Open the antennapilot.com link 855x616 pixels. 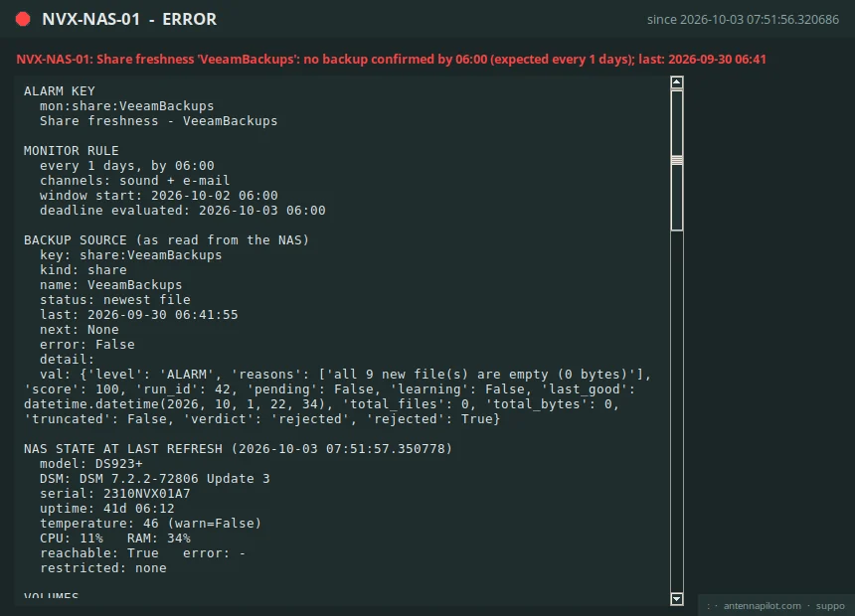(x=762, y=606)
